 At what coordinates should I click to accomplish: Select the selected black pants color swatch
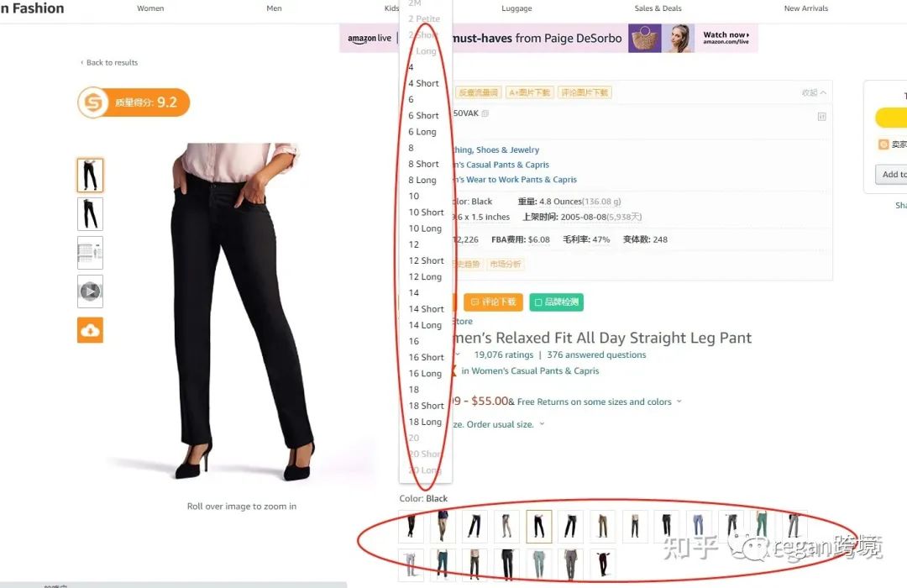(x=539, y=526)
